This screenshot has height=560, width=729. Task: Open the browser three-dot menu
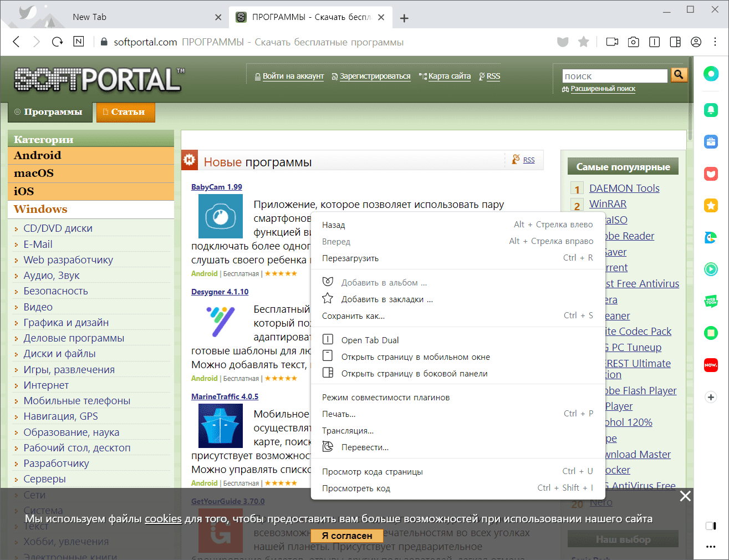click(x=716, y=42)
